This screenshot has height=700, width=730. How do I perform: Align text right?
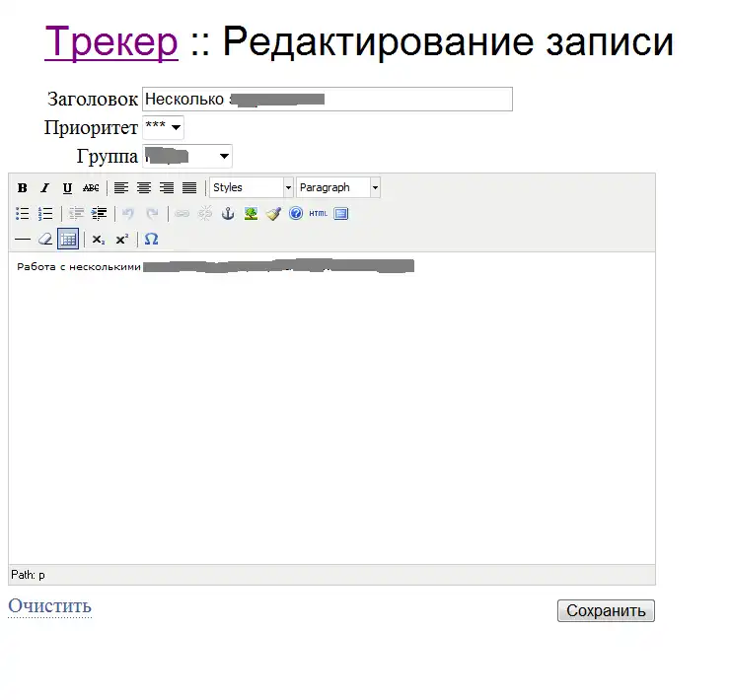tap(167, 188)
